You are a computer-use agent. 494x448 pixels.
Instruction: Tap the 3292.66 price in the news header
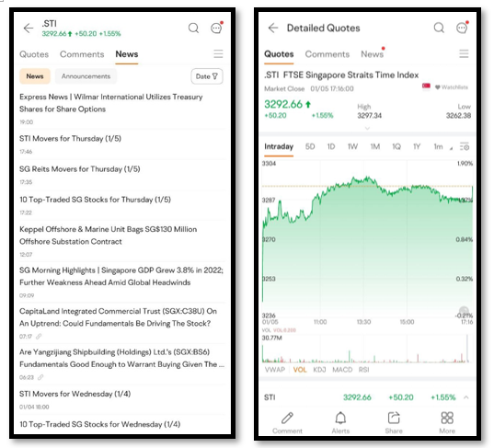(x=54, y=34)
